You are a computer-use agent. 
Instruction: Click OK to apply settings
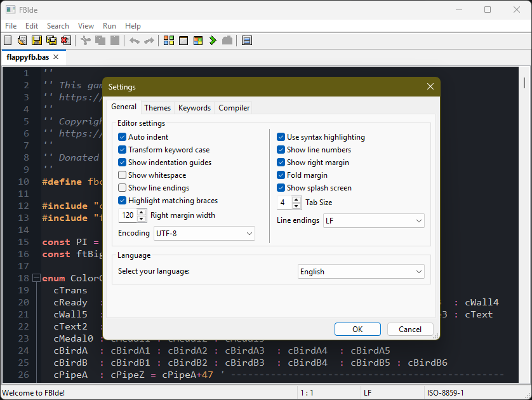357,329
